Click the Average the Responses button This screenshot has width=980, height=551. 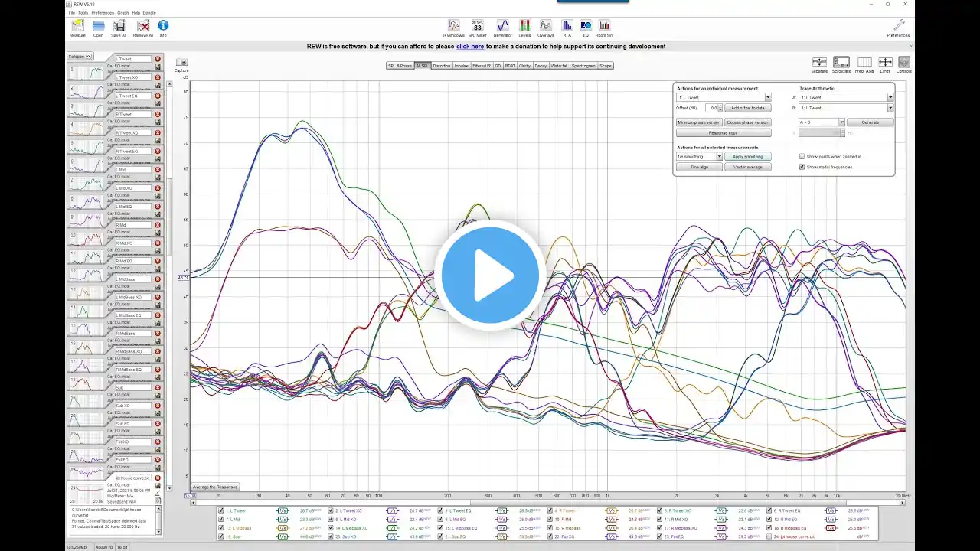(215, 487)
